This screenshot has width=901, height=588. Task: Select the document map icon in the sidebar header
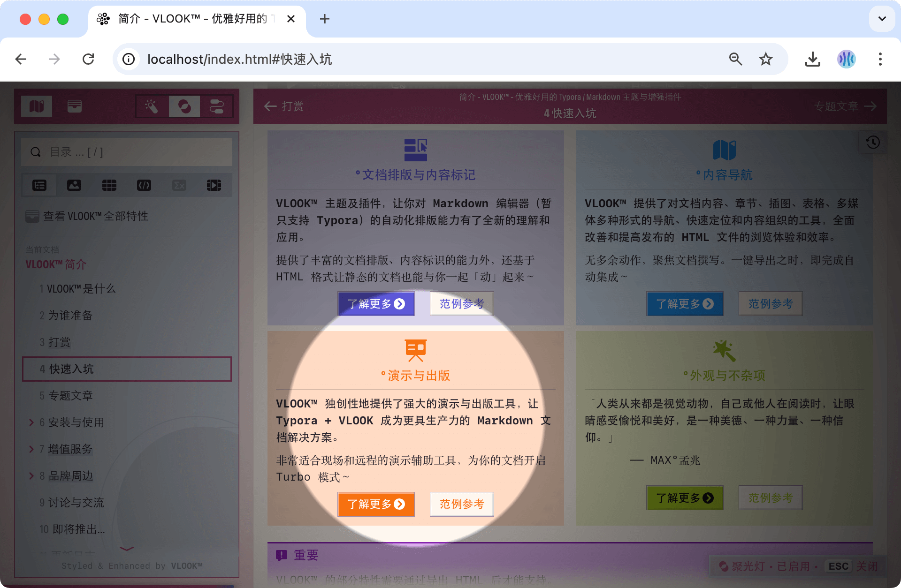click(x=37, y=106)
